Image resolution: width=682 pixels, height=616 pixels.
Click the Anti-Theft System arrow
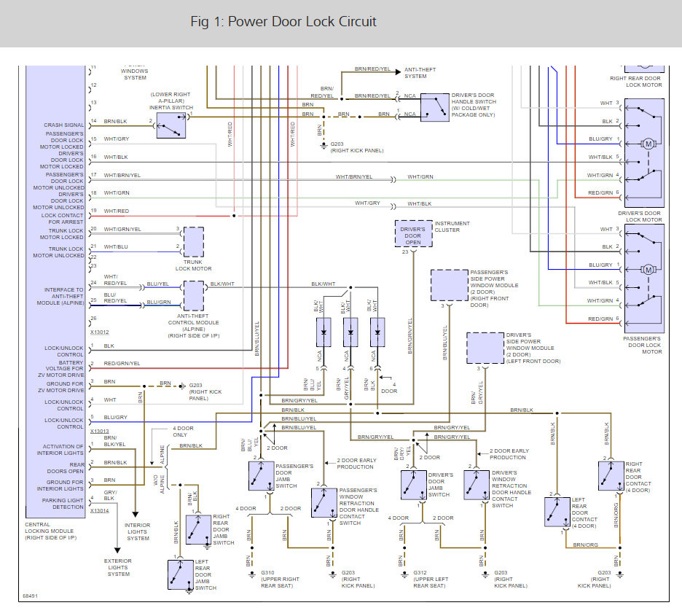(398, 72)
